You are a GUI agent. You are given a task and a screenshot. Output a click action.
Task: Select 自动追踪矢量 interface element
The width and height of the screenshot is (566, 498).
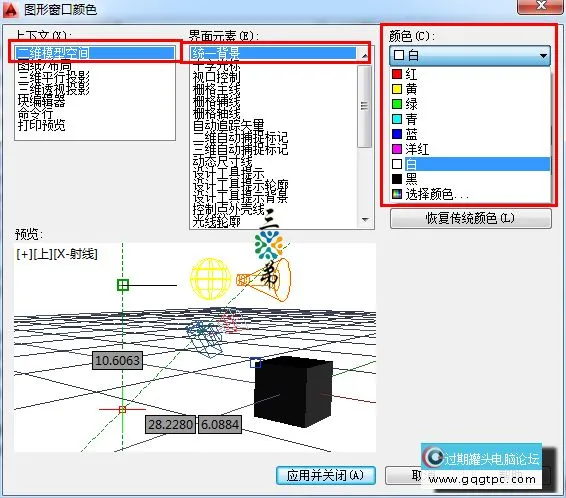(228, 125)
